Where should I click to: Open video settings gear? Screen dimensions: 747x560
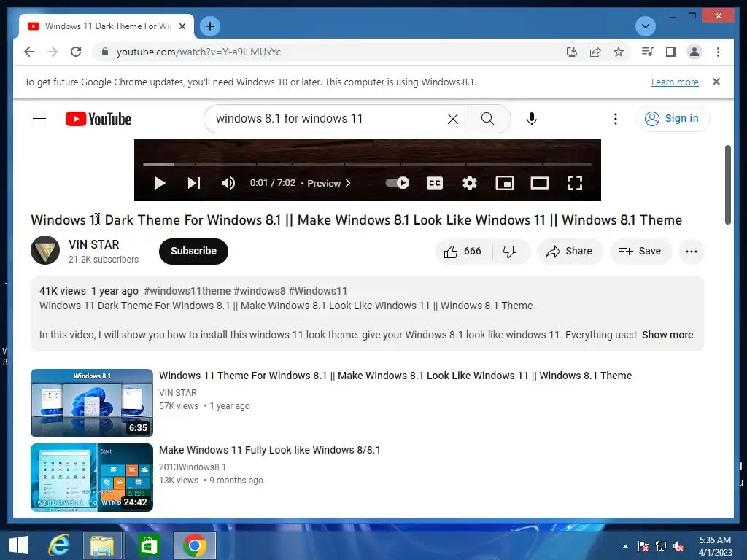click(470, 183)
